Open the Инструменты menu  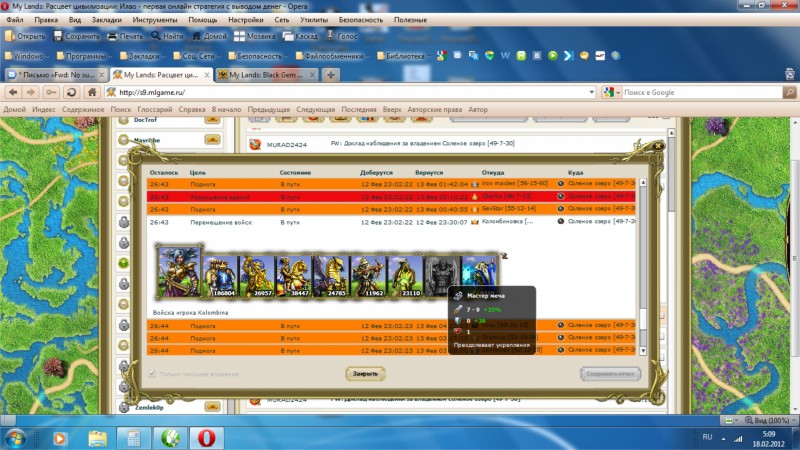click(x=155, y=20)
